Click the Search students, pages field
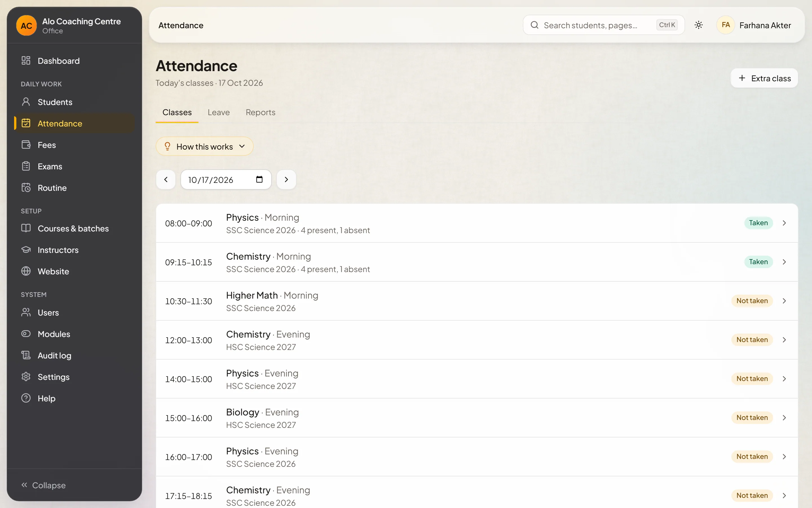812x508 pixels. tap(604, 25)
